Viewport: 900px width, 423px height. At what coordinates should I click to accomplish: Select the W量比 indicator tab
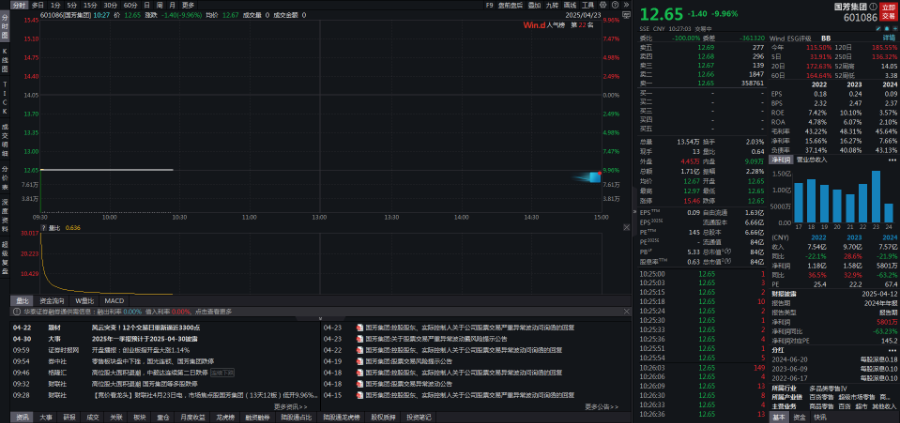(x=84, y=301)
